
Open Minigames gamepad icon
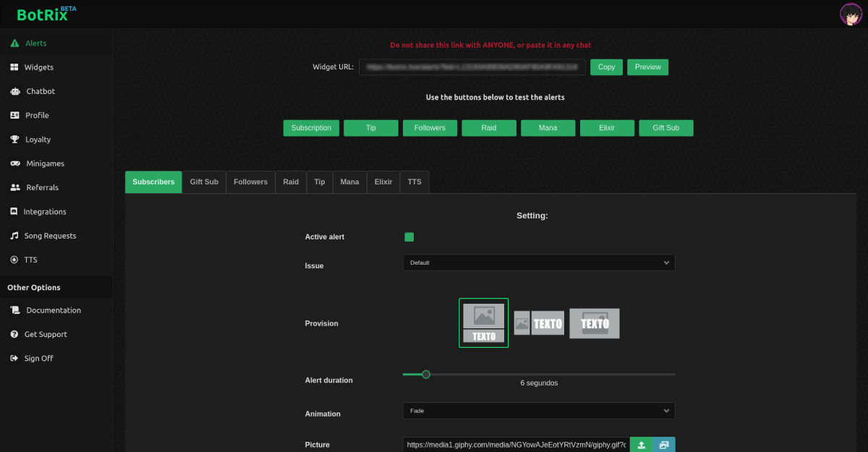click(15, 163)
